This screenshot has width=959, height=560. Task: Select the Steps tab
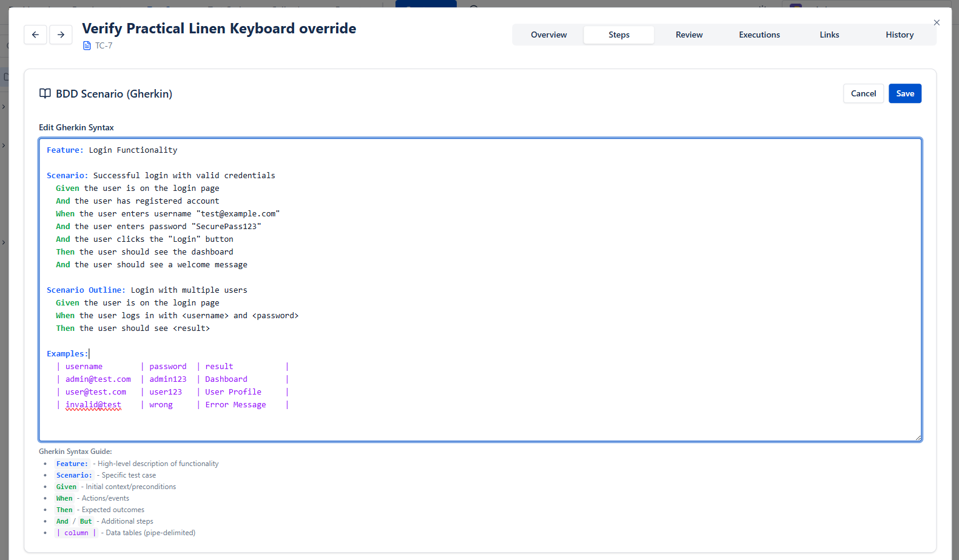[619, 35]
